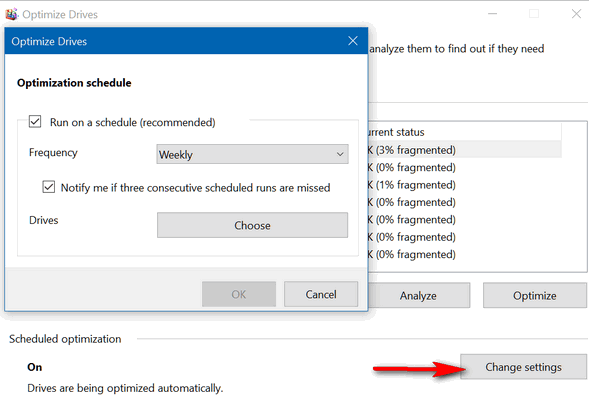Uncheck Run on a schedule (recommended)
The width and height of the screenshot is (589, 401).
35,122
